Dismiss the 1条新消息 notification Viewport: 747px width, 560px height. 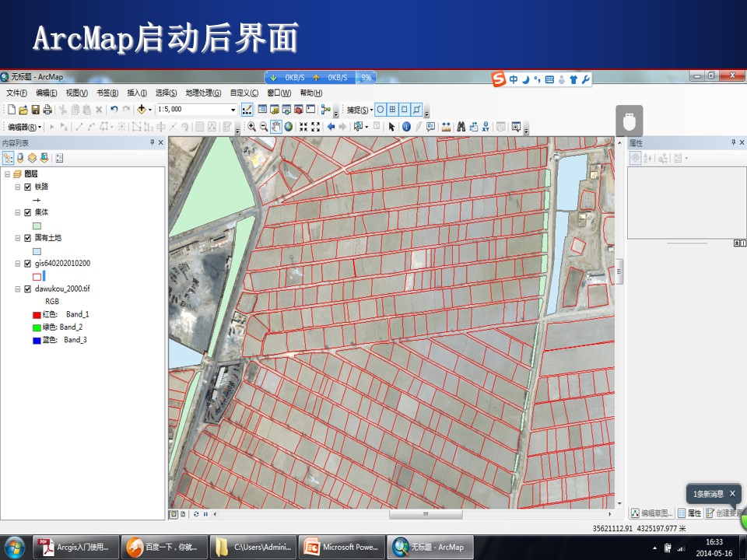pyautogui.click(x=733, y=493)
